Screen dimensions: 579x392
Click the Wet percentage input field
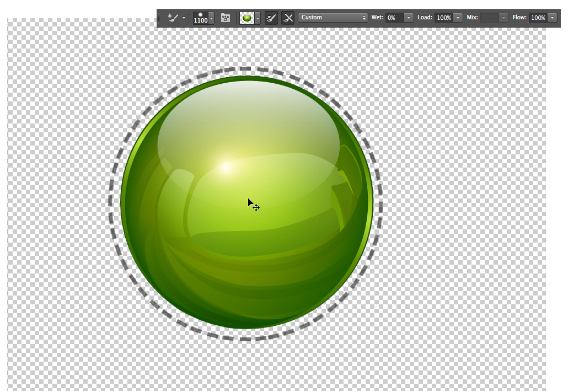pyautogui.click(x=395, y=17)
